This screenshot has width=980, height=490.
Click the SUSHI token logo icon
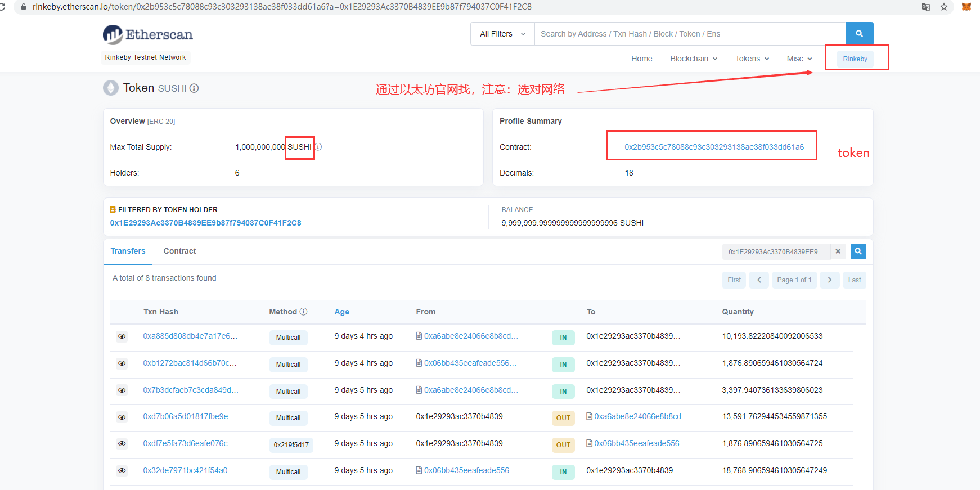111,88
